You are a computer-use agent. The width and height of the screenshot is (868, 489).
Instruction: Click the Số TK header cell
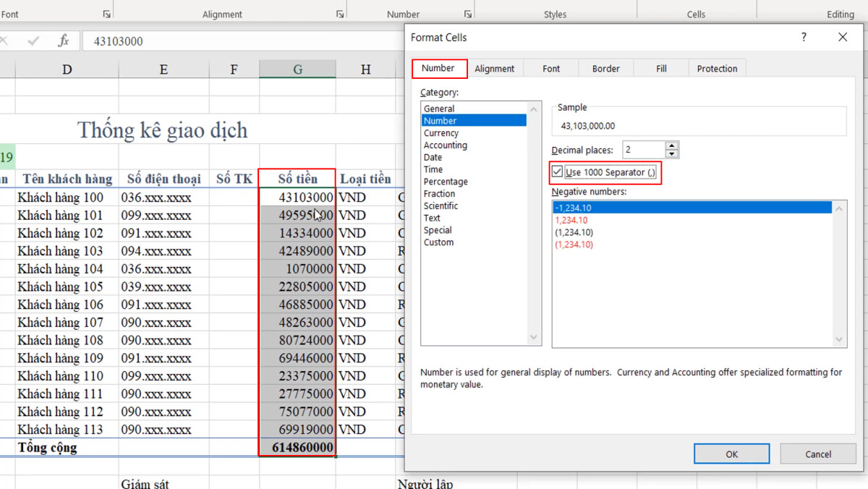[234, 179]
